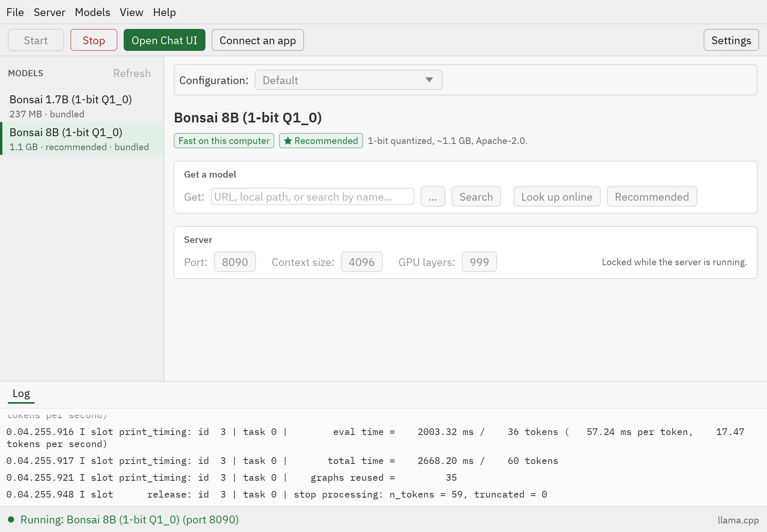Viewport: 767px width, 532px height.
Task: Click the Start button
Action: 36,40
